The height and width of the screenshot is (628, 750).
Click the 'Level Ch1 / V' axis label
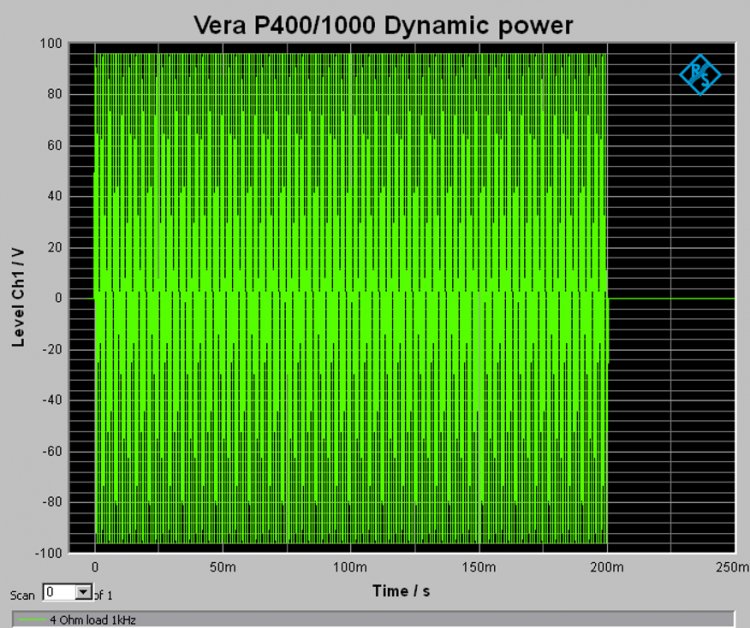18,297
